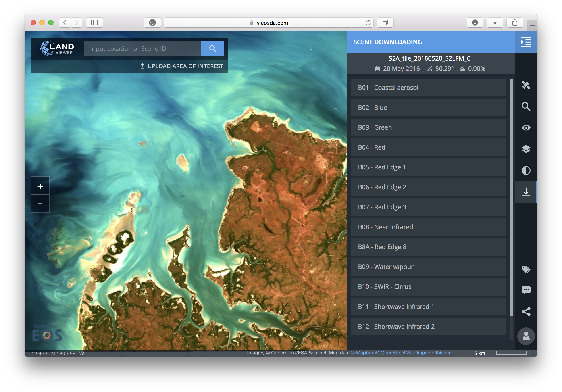The image size is (562, 392).
Task: Open the user profile avatar
Action: (x=526, y=336)
